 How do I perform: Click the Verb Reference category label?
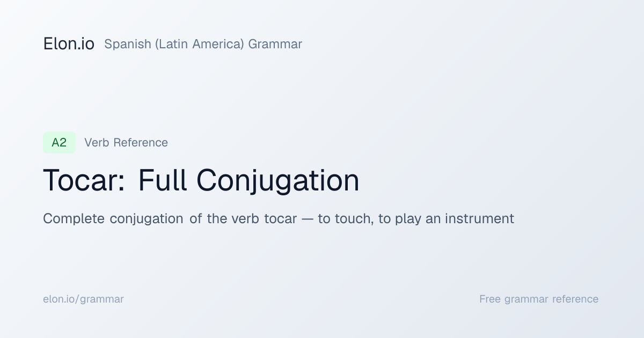[126, 143]
